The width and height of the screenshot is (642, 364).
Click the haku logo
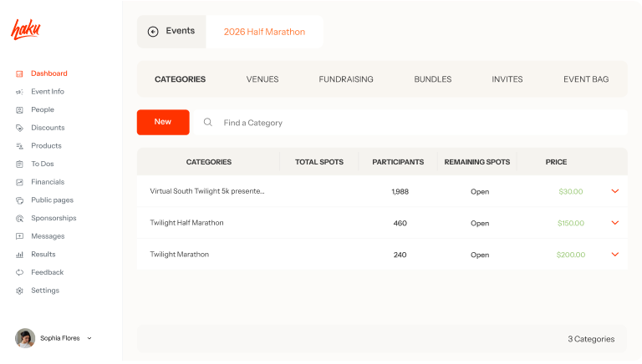click(x=26, y=29)
